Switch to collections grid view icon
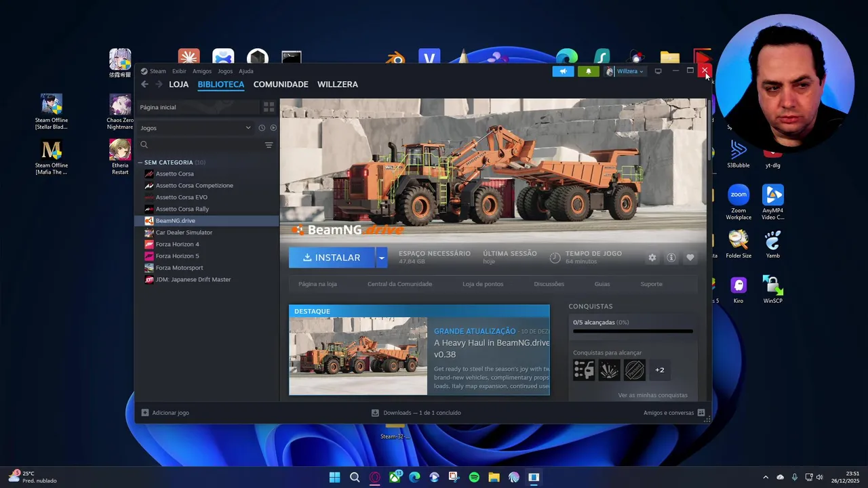The image size is (868, 488). (x=269, y=107)
